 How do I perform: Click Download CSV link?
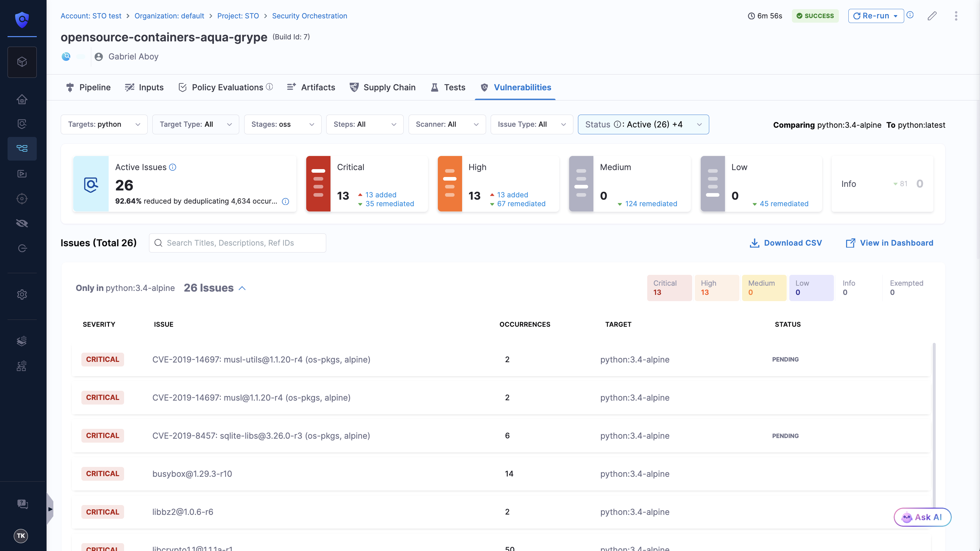click(786, 243)
